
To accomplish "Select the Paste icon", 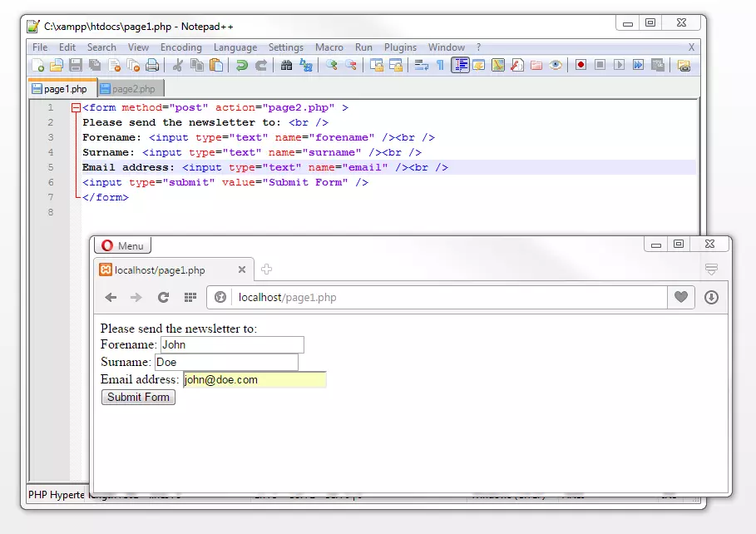I will pos(217,67).
